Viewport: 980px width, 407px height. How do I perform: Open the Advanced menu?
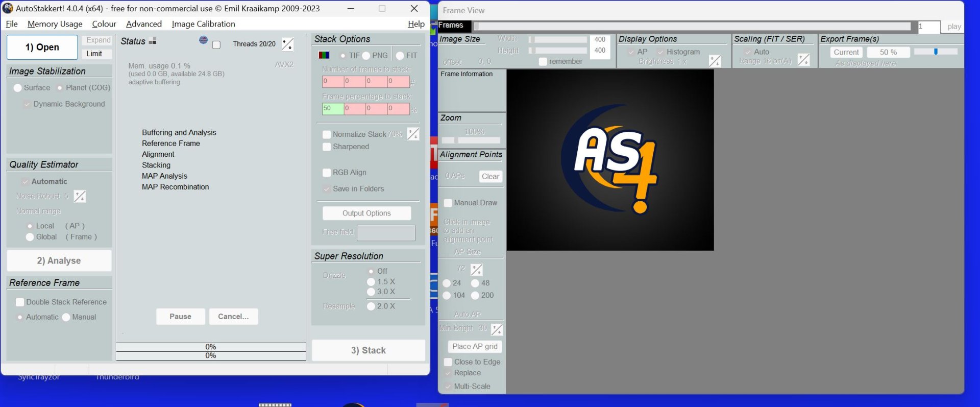pyautogui.click(x=144, y=24)
